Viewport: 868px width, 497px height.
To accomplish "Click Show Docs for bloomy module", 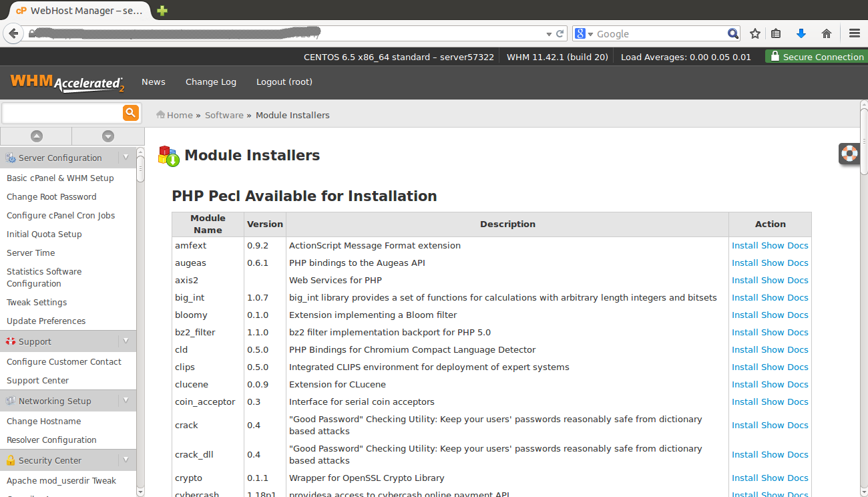I will click(785, 315).
